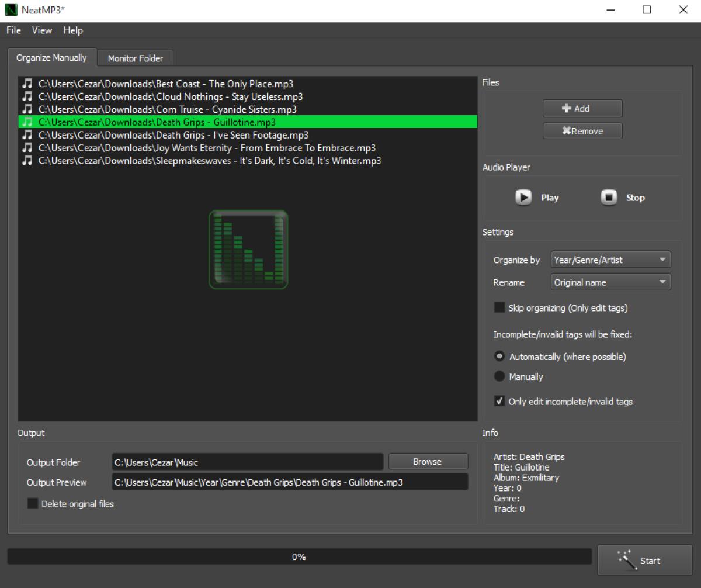Click the Remove button in Files panel
Image resolution: width=701 pixels, height=588 pixels.
coord(582,131)
